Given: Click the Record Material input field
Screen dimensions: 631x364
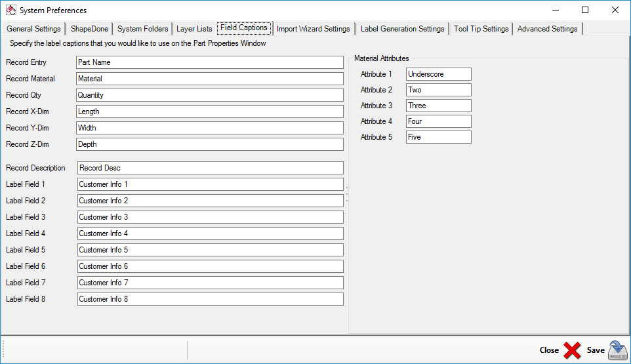Looking at the screenshot, I should click(x=210, y=79).
